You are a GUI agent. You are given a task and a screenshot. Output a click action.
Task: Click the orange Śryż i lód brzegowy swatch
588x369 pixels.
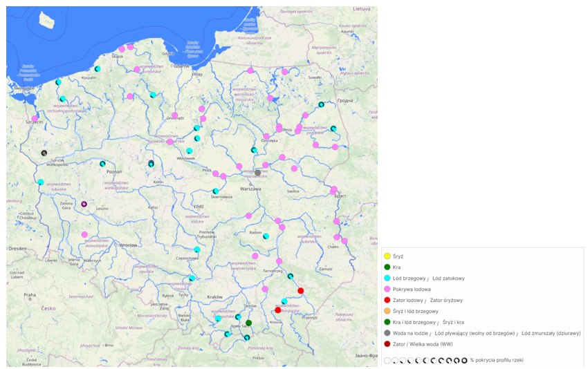[x=387, y=311]
